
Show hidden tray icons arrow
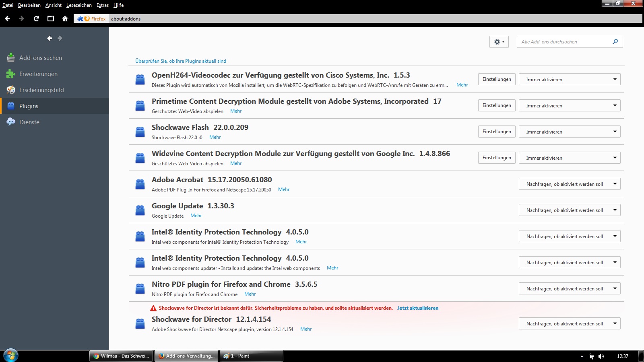582,356
